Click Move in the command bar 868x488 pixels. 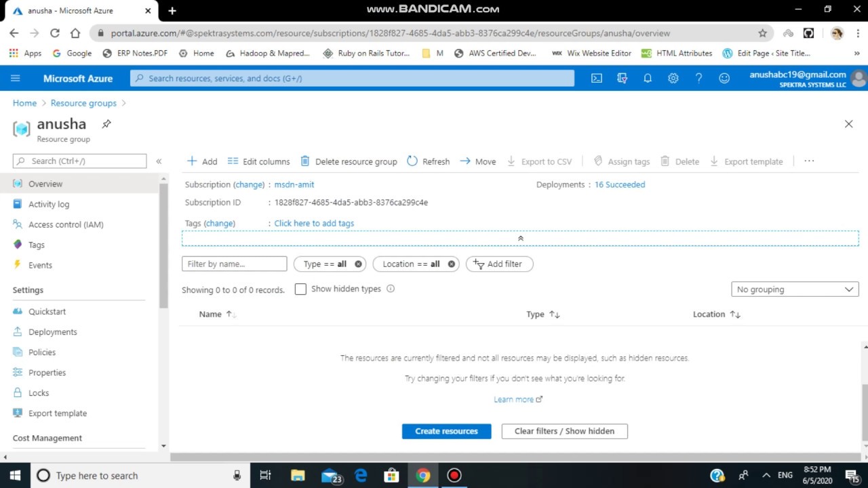pyautogui.click(x=477, y=161)
